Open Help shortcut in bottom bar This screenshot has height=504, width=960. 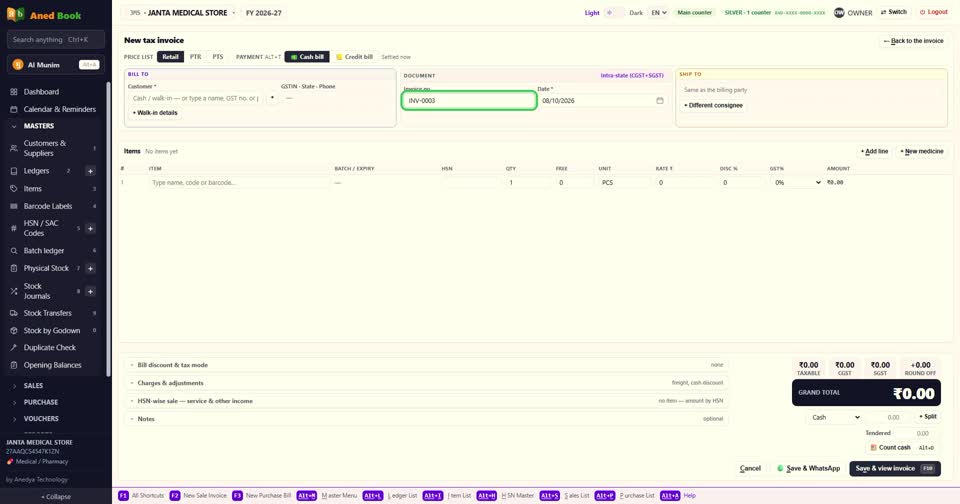pyautogui.click(x=678, y=495)
